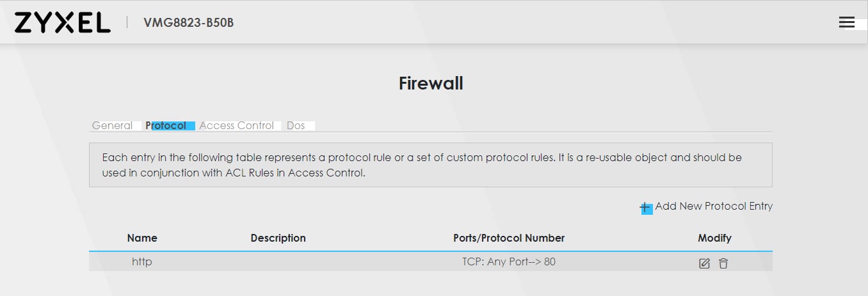The width and height of the screenshot is (868, 296).
Task: Click the Description column header
Action: coord(278,238)
